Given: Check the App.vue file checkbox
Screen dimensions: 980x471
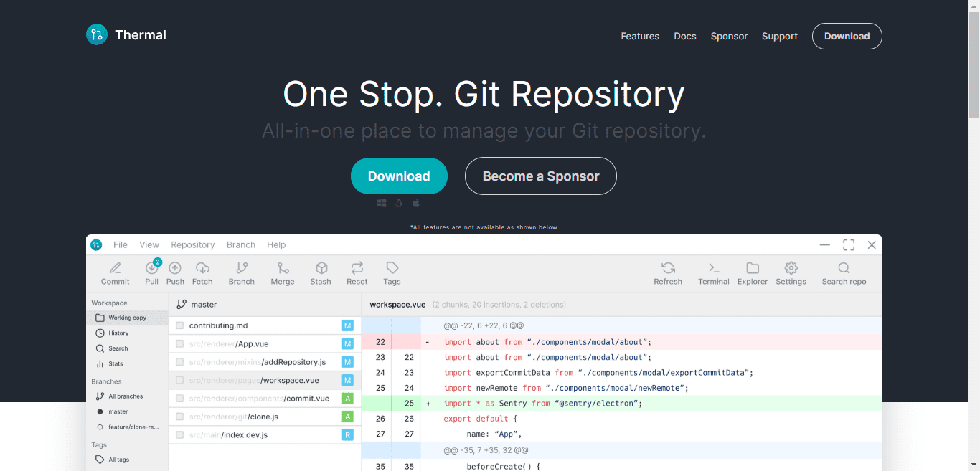Looking at the screenshot, I should [x=180, y=344].
